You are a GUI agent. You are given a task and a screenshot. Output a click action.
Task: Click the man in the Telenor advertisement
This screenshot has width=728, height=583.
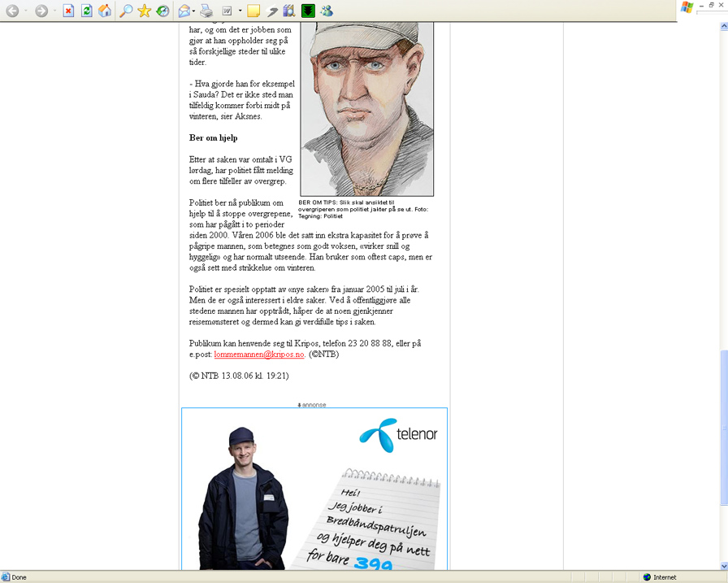click(x=243, y=498)
